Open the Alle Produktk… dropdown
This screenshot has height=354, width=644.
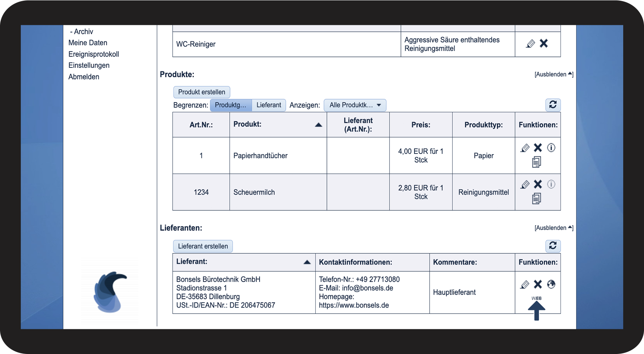tap(355, 105)
